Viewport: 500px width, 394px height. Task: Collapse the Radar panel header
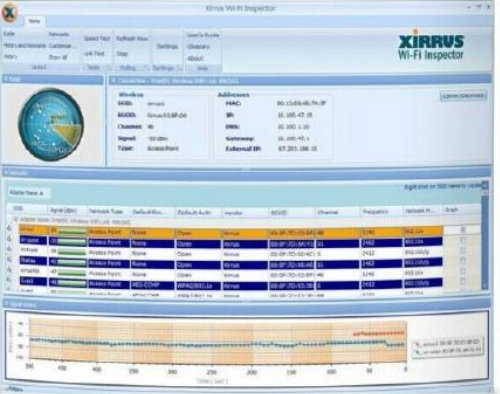(x=6, y=79)
